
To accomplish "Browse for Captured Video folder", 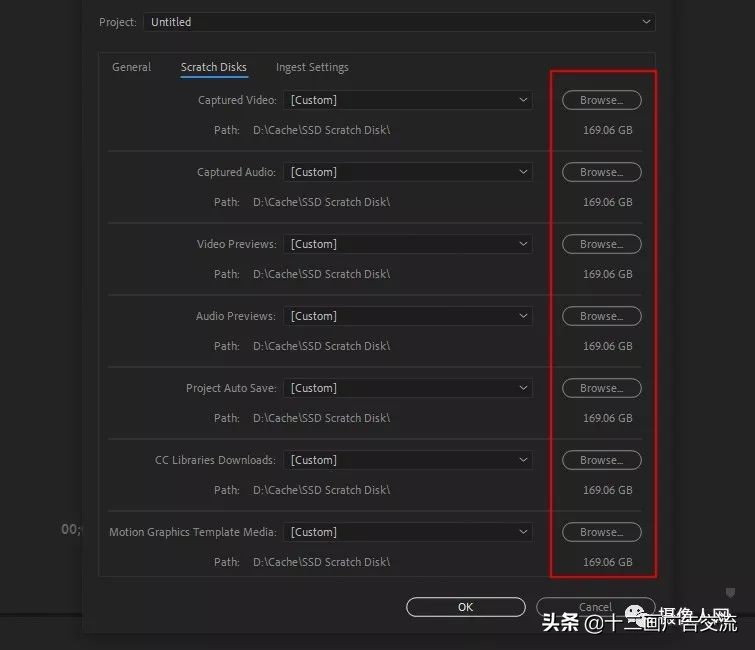I will 601,100.
